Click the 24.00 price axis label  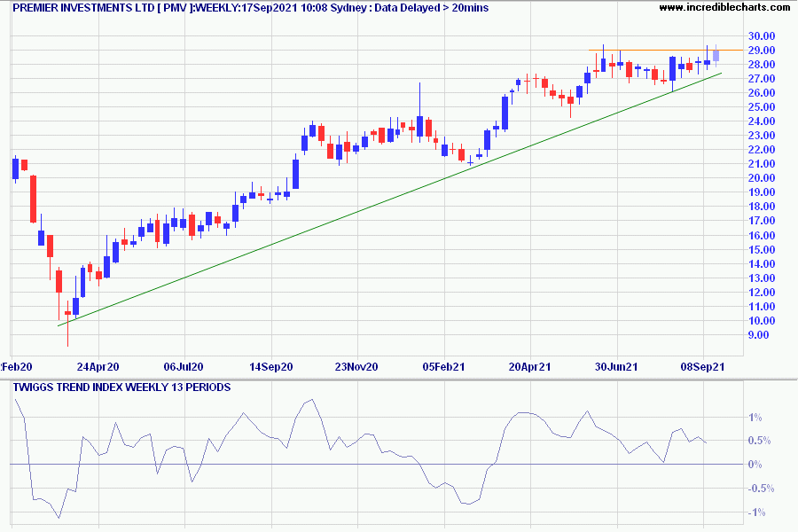762,121
